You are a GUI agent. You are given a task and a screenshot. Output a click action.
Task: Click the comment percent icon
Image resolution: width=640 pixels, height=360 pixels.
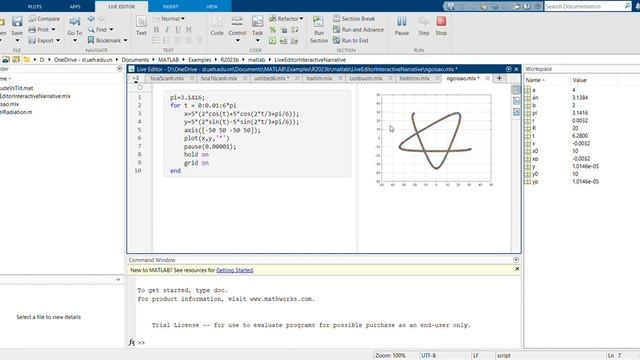pyautogui.click(x=273, y=30)
